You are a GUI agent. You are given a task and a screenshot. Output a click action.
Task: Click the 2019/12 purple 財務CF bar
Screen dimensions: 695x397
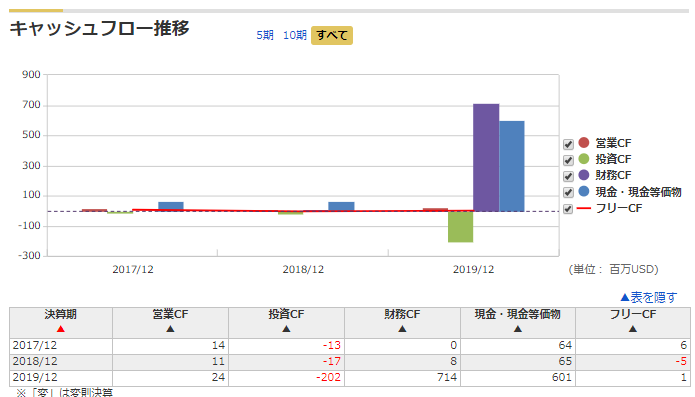tap(486, 158)
